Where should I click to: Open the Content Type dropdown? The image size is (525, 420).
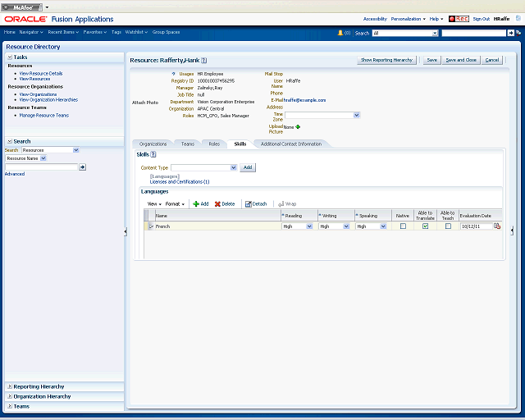tap(234, 167)
